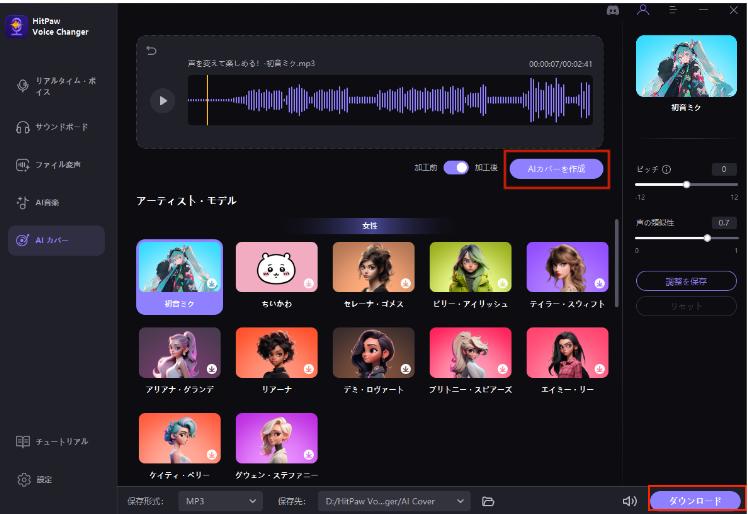Select the ちいかわ model thumbnail
The height and width of the screenshot is (514, 748).
pyautogui.click(x=277, y=267)
